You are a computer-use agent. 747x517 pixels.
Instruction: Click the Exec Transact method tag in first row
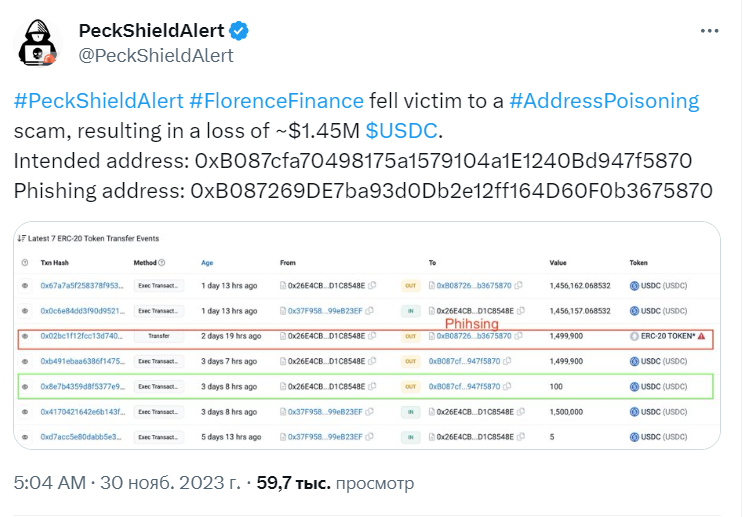click(x=158, y=285)
